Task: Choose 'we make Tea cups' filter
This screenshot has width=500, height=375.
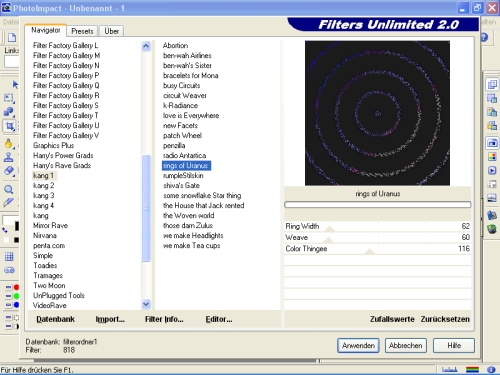Action: (191, 245)
